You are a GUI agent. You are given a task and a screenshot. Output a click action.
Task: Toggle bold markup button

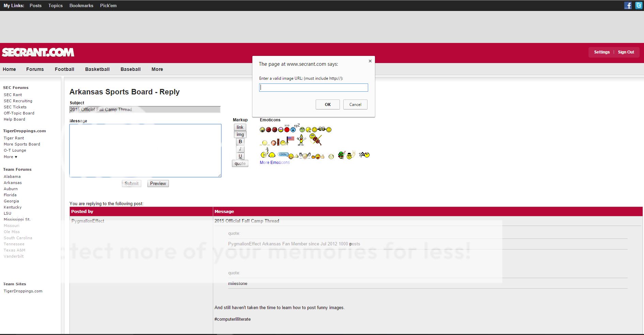pos(240,142)
